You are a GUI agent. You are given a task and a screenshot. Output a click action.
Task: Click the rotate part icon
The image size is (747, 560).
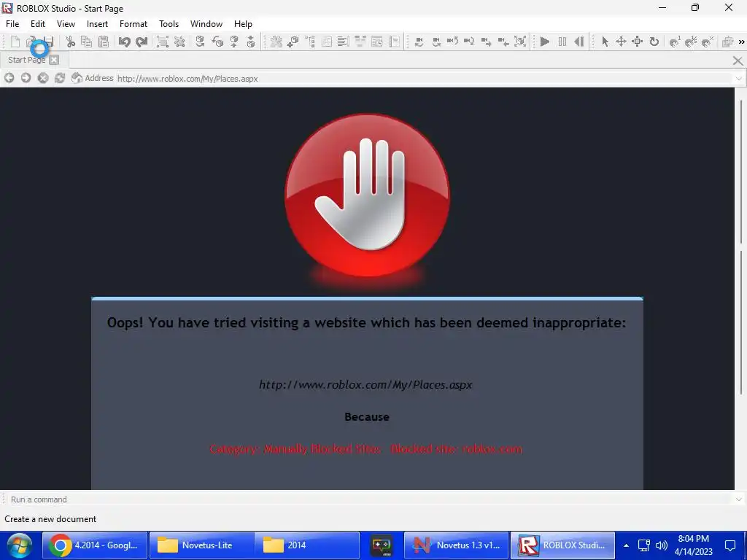(200, 42)
